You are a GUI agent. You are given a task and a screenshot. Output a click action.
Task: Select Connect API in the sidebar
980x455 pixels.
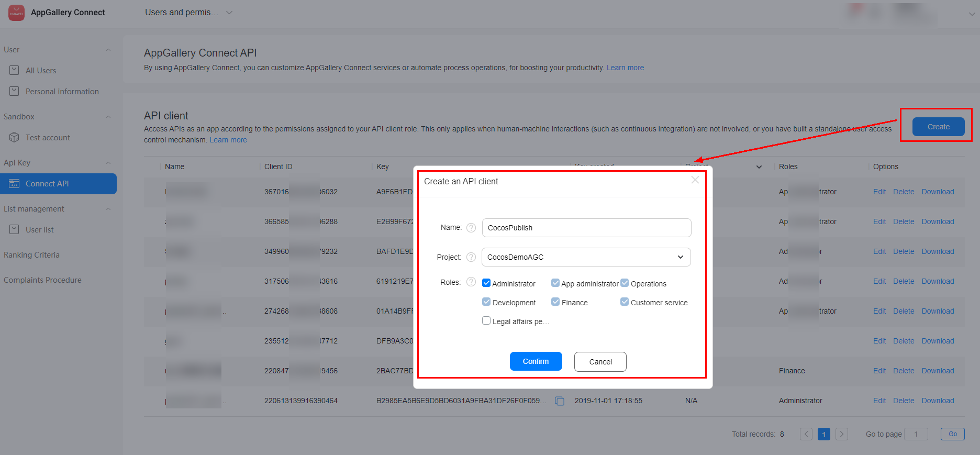tap(58, 184)
